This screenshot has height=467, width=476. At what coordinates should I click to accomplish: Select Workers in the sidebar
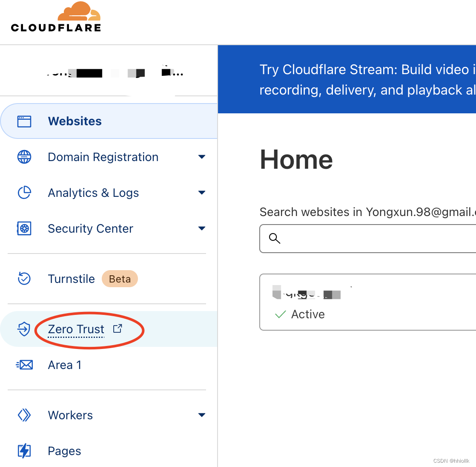[x=70, y=415]
